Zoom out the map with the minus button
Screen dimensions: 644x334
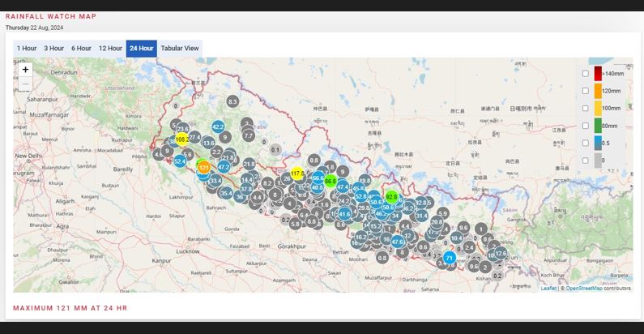(25, 84)
